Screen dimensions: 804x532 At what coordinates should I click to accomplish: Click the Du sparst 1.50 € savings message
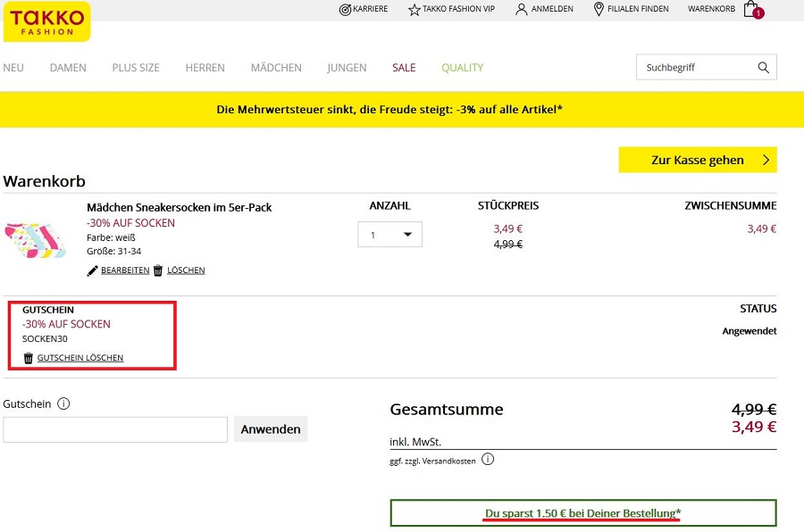click(x=583, y=513)
